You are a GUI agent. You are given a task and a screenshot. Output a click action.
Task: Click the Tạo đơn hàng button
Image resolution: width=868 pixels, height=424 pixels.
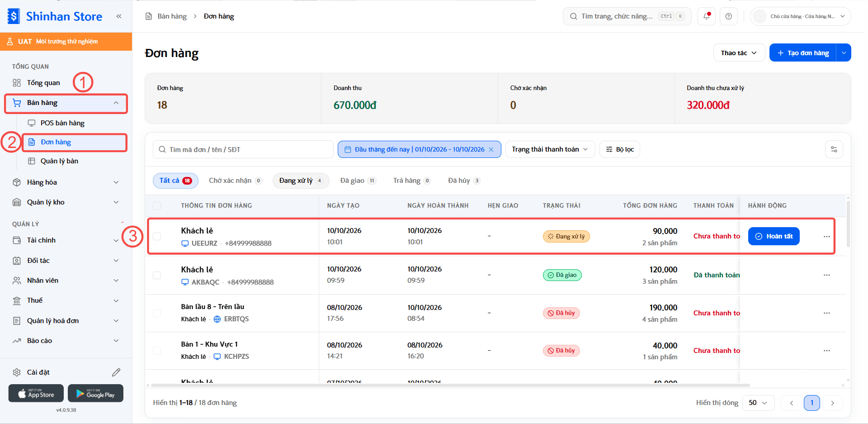803,53
